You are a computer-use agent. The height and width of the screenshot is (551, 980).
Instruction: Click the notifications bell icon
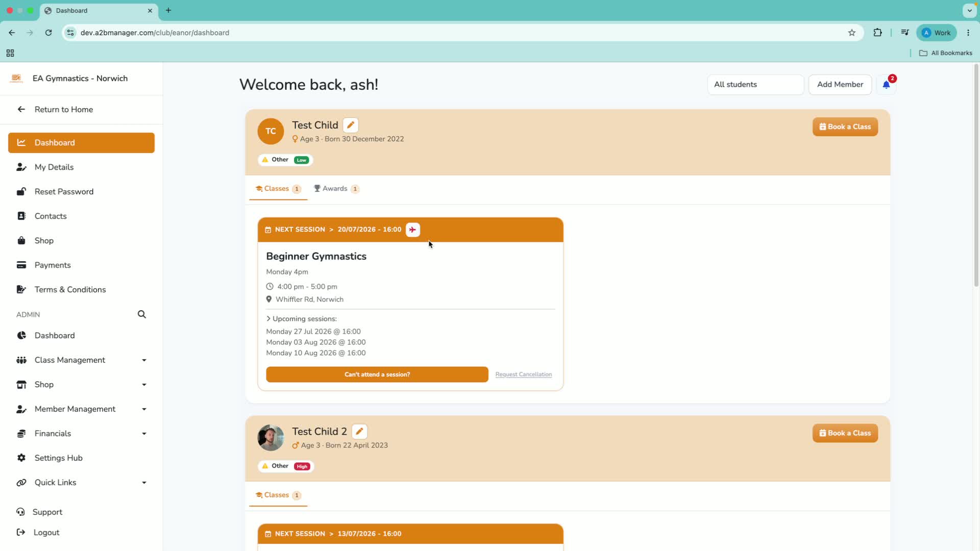[886, 85]
